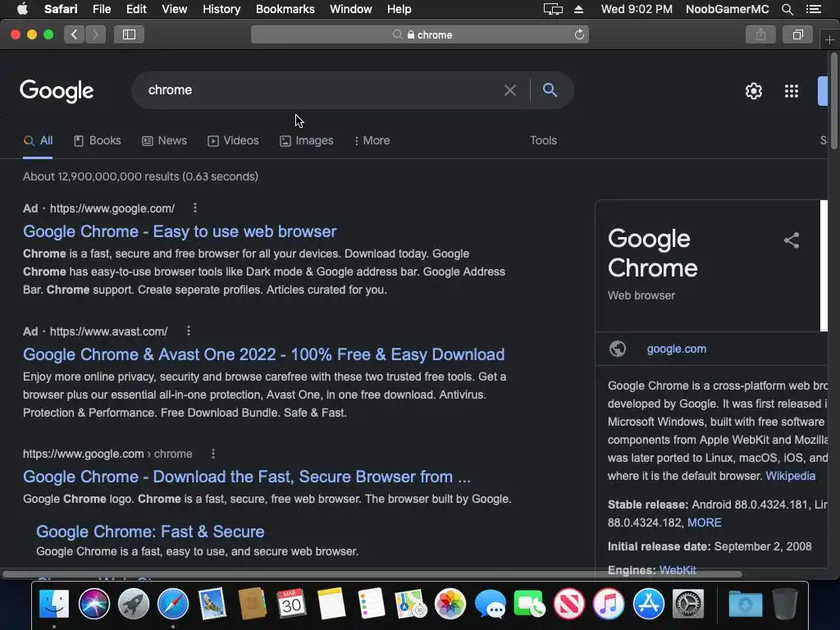Open three-dot menu beside avast.com ad URL
This screenshot has height=630, width=840.
[188, 331]
